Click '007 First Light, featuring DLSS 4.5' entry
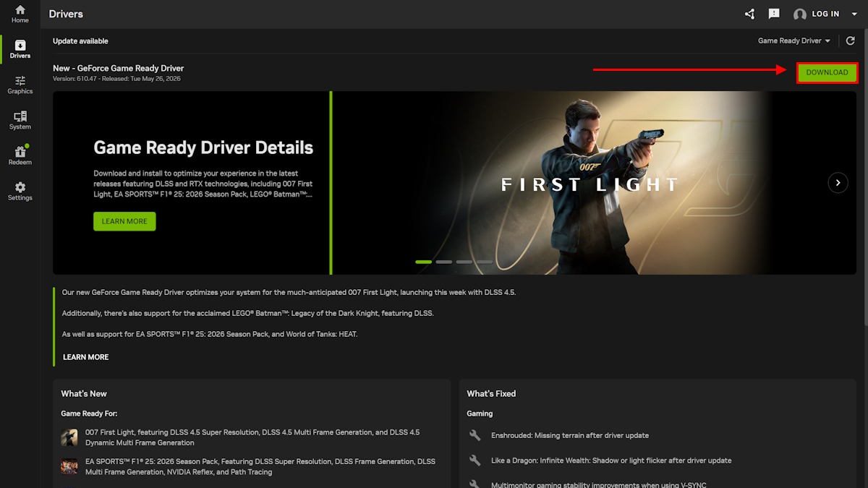The width and height of the screenshot is (868, 488). pyautogui.click(x=252, y=437)
